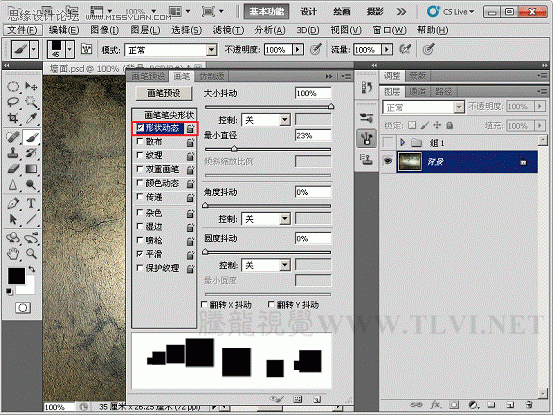Switch to the 通道 tab

click(417, 92)
